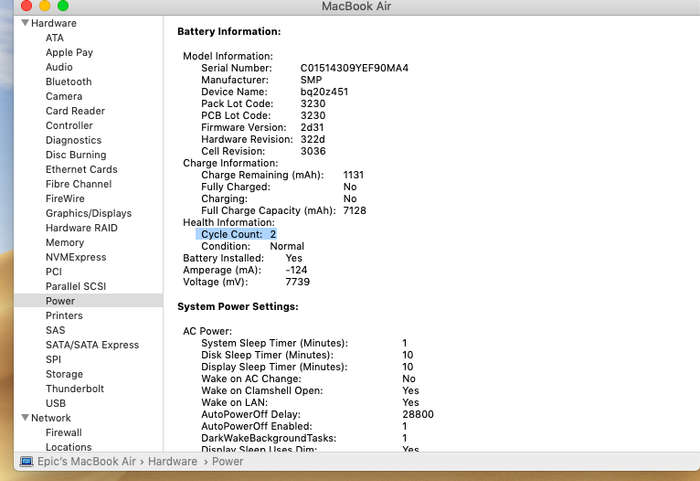The height and width of the screenshot is (481, 700).
Task: View Diagnostics information
Action: point(74,140)
